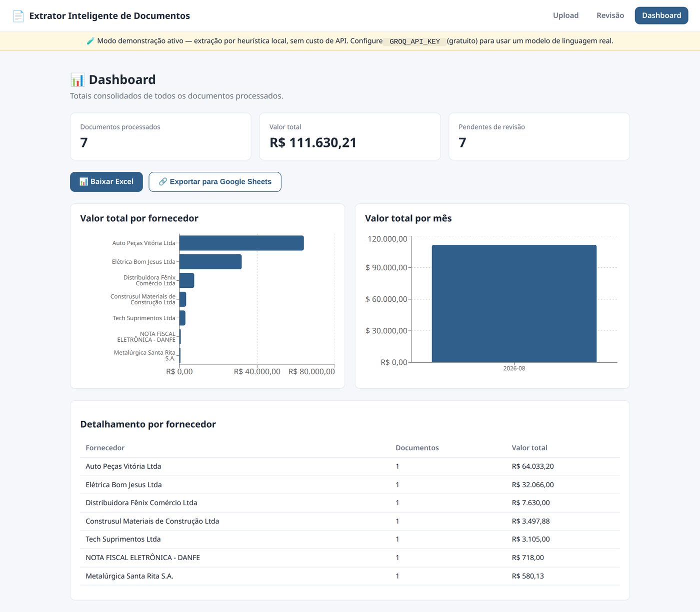Click the bar chart icon beside Dashboard heading
Viewport: 700px width, 612px height.
pyautogui.click(x=77, y=80)
